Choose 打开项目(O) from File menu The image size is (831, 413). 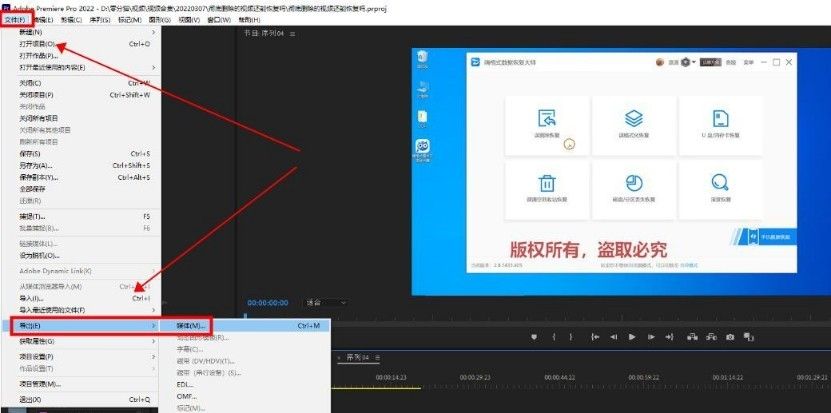coord(82,44)
